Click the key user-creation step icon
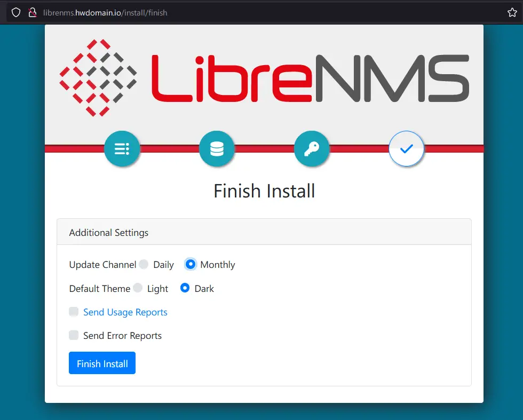This screenshot has width=523, height=420. (312, 149)
